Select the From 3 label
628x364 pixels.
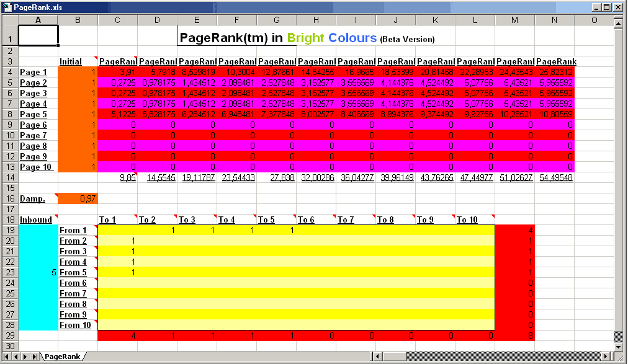[78, 252]
